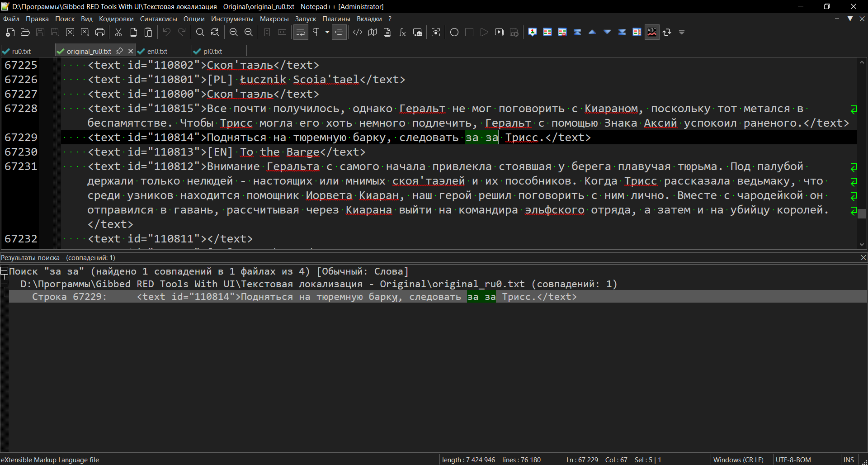Zoom in with the plus magnifier icon
The height and width of the screenshot is (465, 868).
[234, 32]
